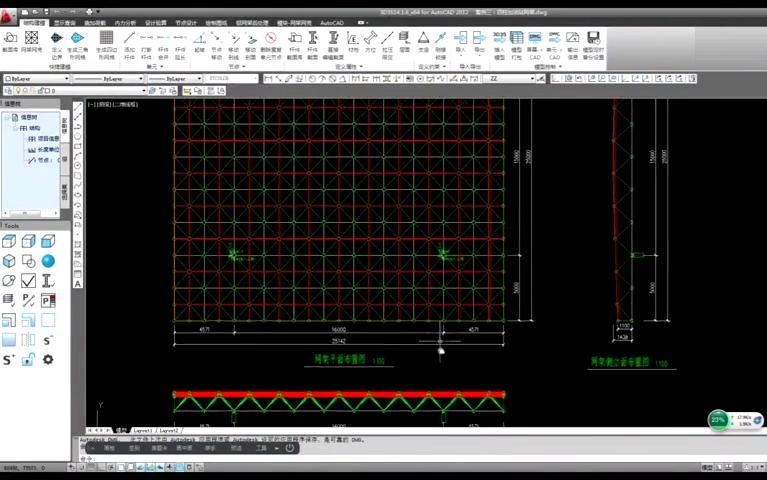Select the sphere tool in Tools palette
This screenshot has height=480, width=767.
(48, 261)
